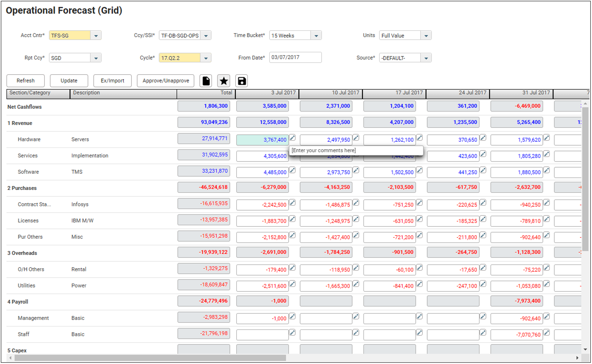Open comment pencil for Services 31 Jul 2017
The image size is (592, 364).
[547, 154]
